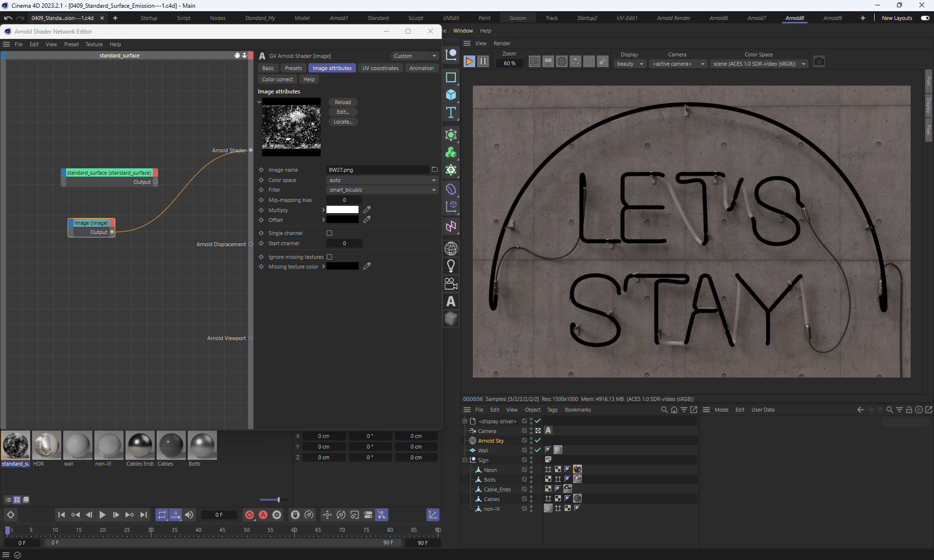Screen dimensions: 934x560
Task: Toggle the New Layouts switch
Action: coord(925,18)
